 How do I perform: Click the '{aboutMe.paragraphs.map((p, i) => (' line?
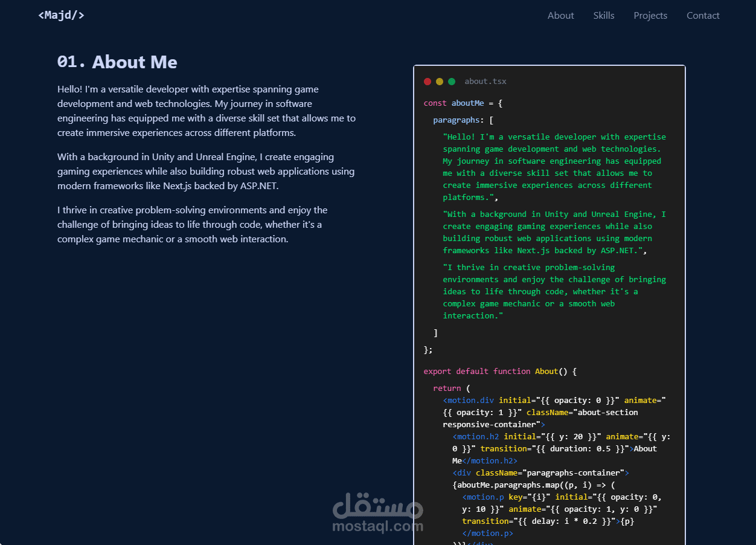[x=534, y=485]
